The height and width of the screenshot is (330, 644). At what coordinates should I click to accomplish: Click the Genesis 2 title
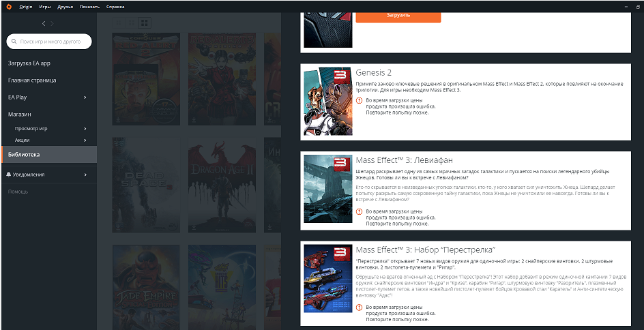(374, 73)
